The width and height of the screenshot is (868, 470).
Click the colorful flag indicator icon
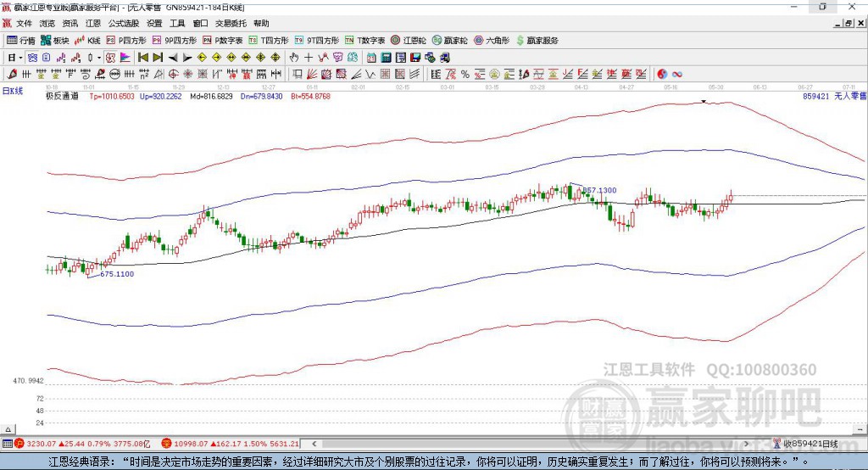click(125, 57)
